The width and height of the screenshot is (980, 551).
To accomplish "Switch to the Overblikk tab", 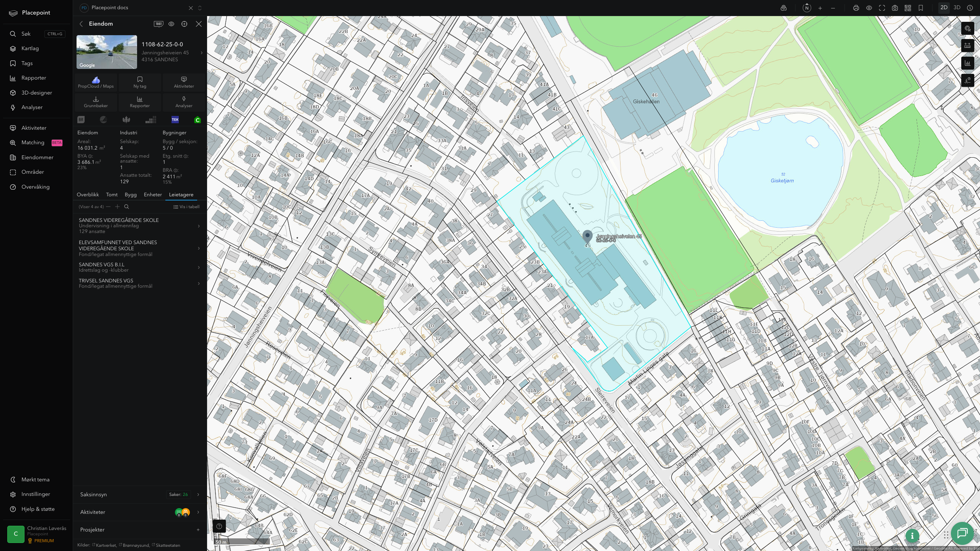I will (x=88, y=195).
